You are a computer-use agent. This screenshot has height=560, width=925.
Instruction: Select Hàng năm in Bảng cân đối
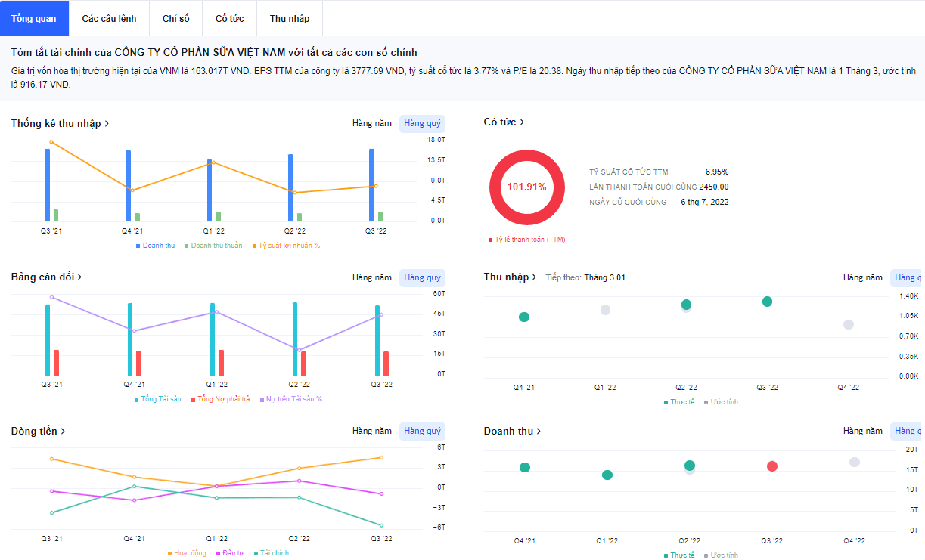pyautogui.click(x=372, y=277)
